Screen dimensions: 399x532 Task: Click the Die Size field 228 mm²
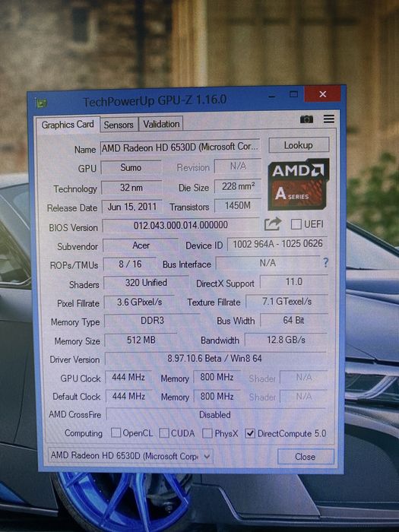(238, 186)
